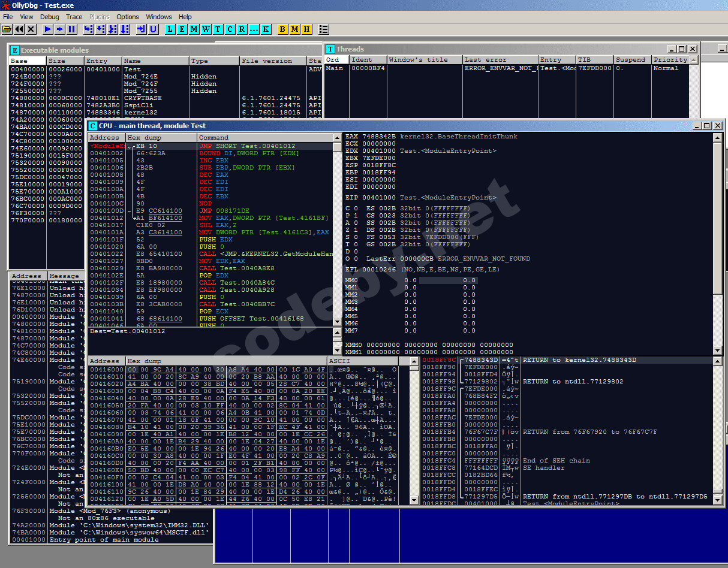Select the PUSH EDX instruction line
Viewport: 728px width, 568px height.
point(207,239)
